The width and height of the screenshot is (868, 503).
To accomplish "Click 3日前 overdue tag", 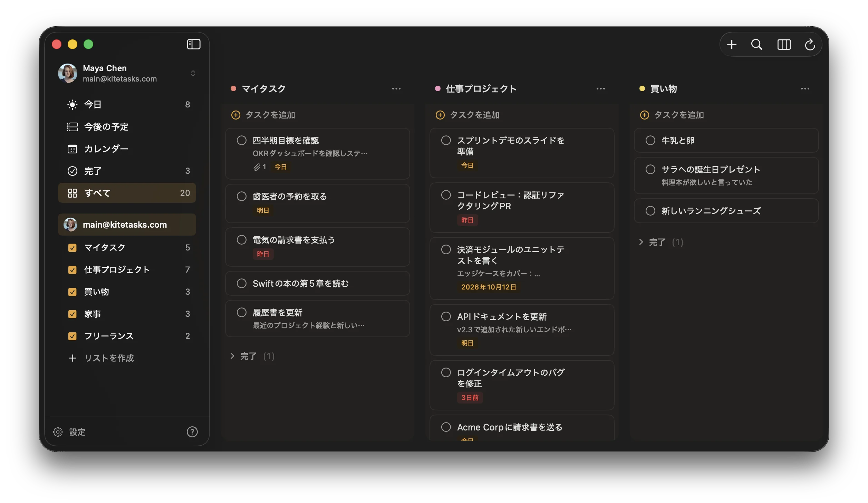I will coord(470,398).
